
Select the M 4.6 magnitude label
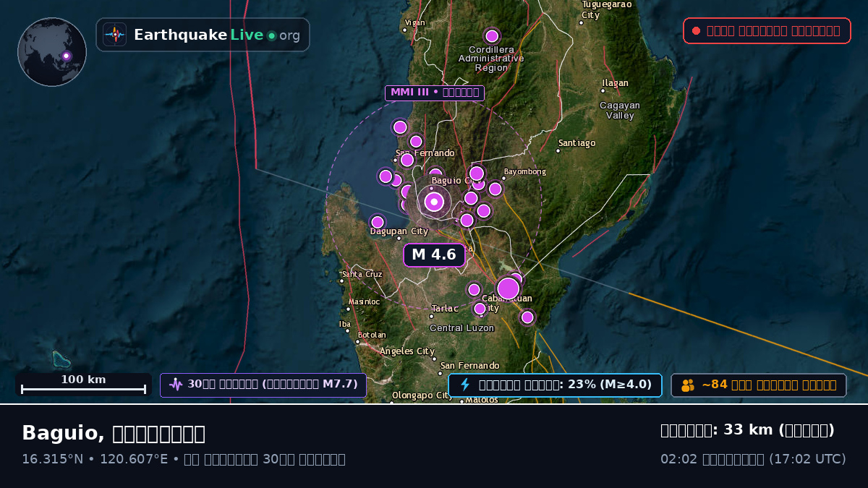click(434, 254)
